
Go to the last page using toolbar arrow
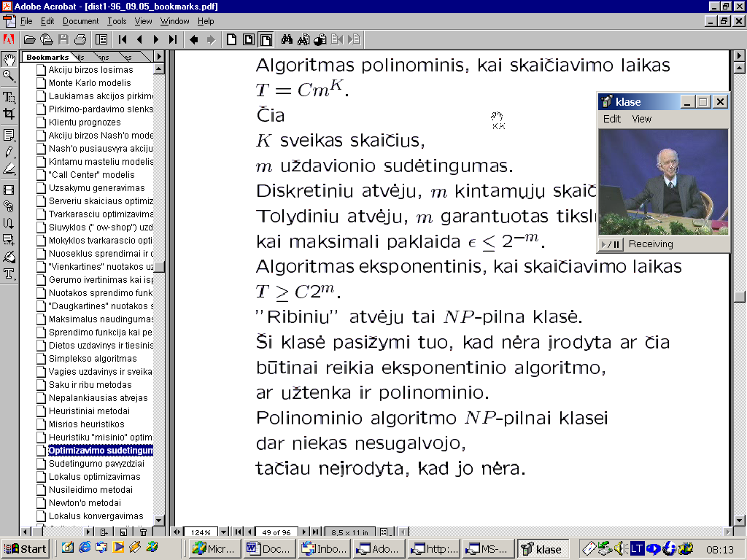point(173,39)
